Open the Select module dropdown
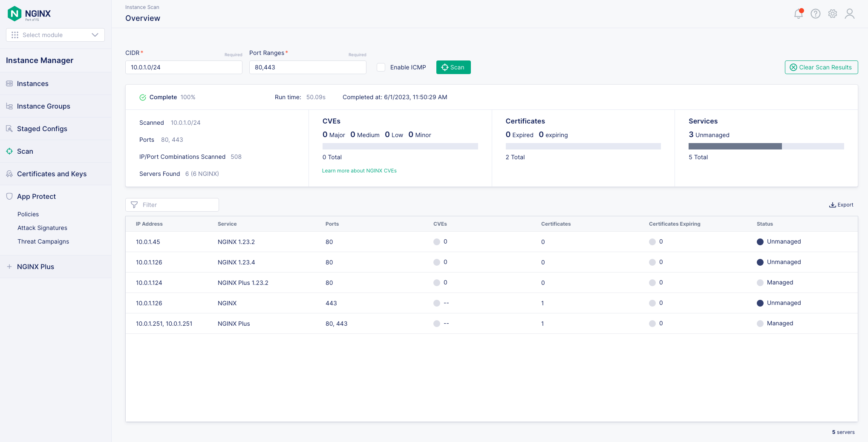Screen dimensions: 868x442 55,35
